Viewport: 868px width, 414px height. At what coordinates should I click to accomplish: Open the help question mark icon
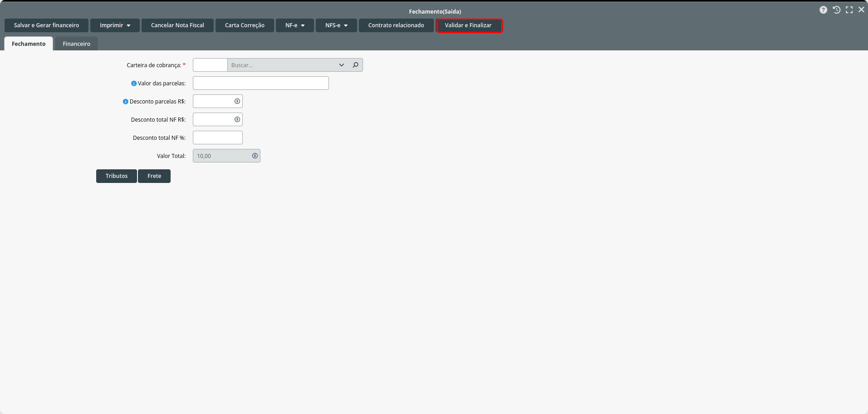pos(823,10)
